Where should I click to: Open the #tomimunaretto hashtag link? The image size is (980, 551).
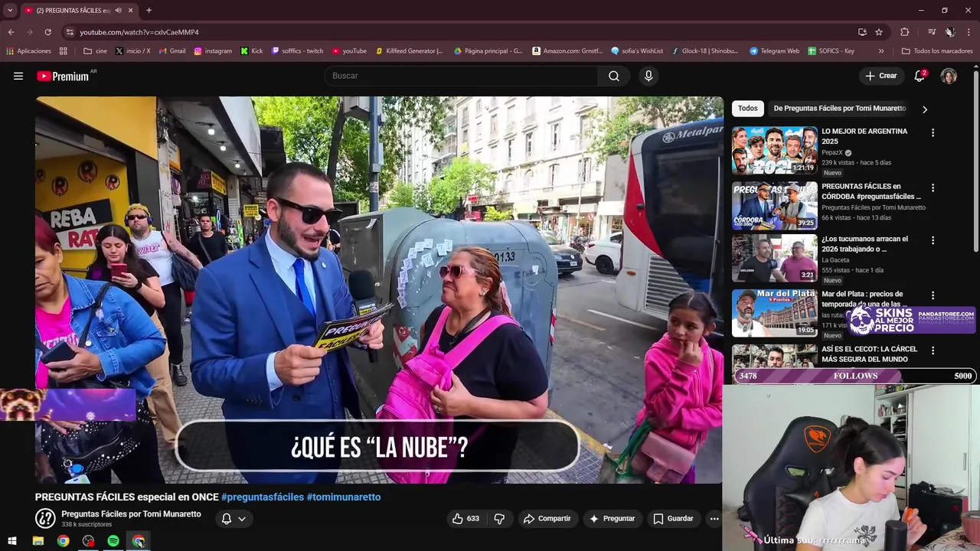click(x=344, y=497)
